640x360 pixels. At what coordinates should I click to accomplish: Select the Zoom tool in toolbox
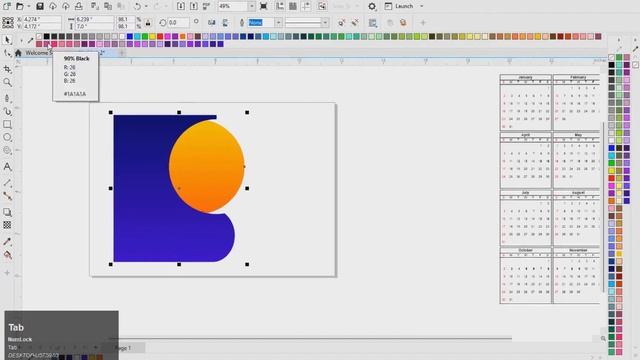7,82
